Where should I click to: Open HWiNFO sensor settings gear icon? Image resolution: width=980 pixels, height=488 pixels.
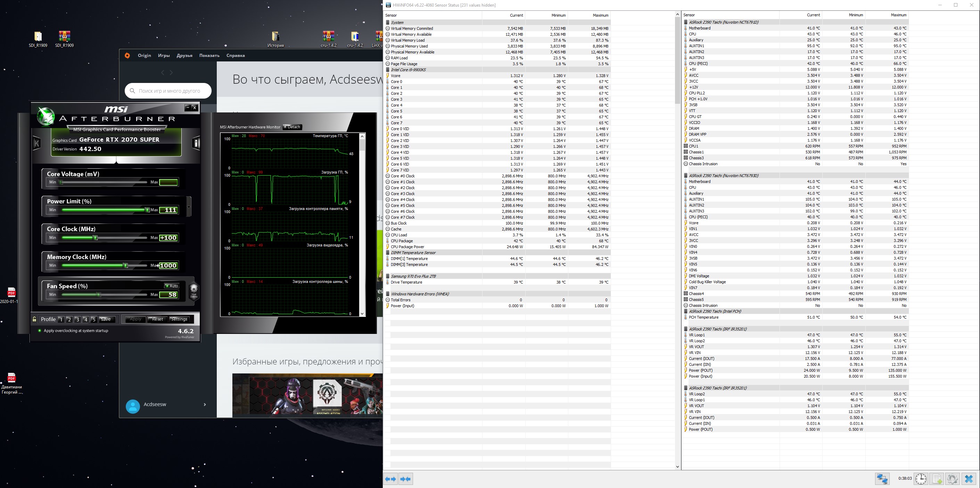[x=953, y=479]
